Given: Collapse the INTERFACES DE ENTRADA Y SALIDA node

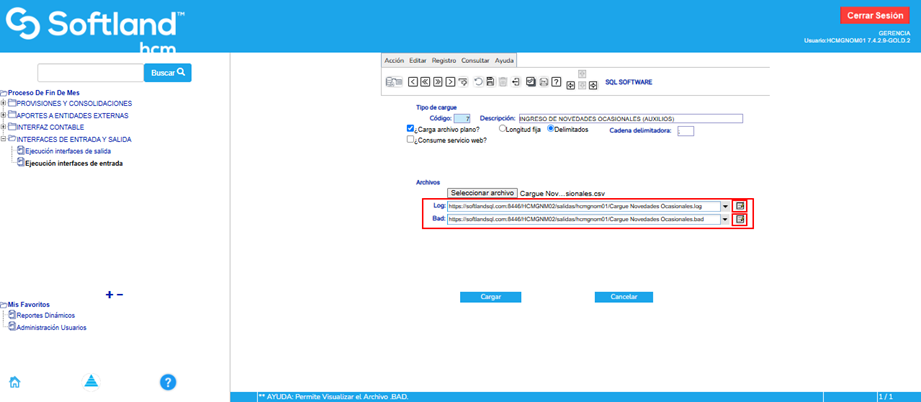Looking at the screenshot, I should (x=4, y=139).
